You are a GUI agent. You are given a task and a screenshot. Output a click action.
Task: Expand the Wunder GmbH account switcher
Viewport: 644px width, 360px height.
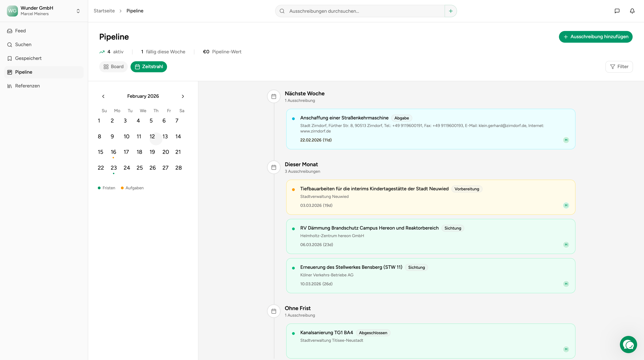(x=78, y=11)
